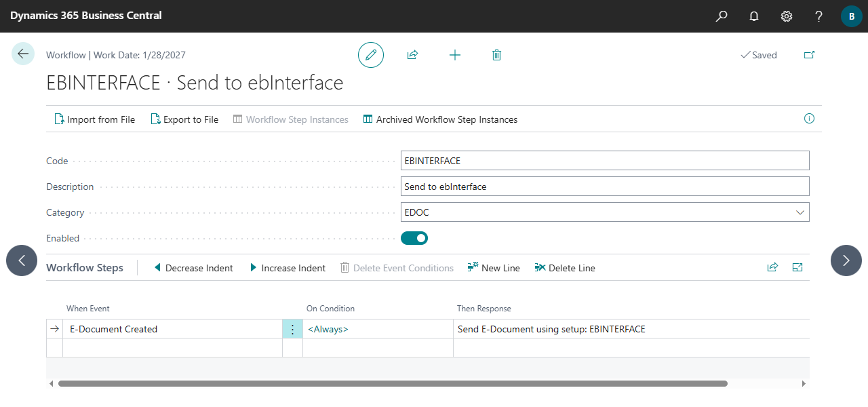Select the E-Document Created cell
The width and height of the screenshot is (868, 407).
tap(172, 329)
